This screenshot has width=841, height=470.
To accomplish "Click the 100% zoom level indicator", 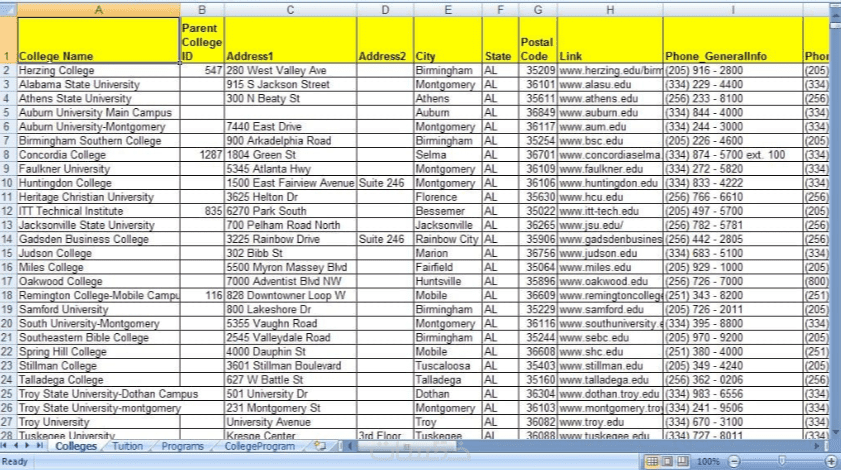I will (x=708, y=461).
